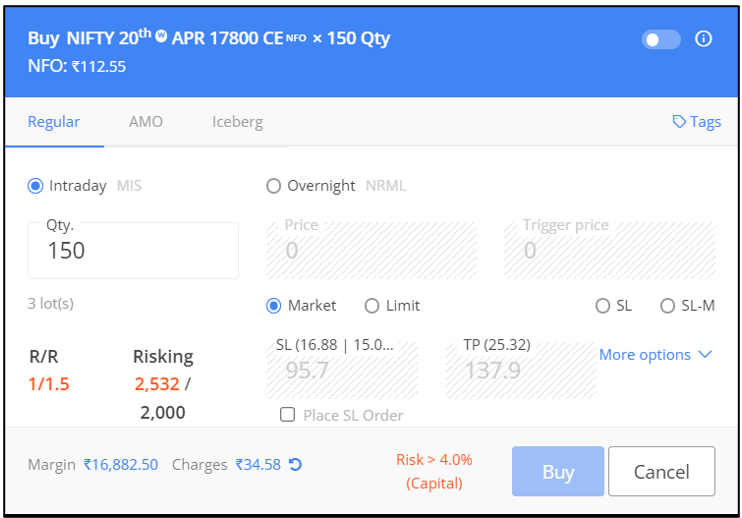Viewport: 742px width, 518px height.
Task: Click the Qty. input field
Action: (133, 251)
